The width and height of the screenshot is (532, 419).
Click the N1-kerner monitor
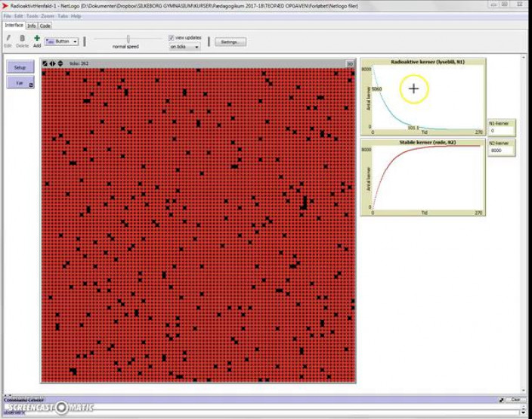coord(502,127)
